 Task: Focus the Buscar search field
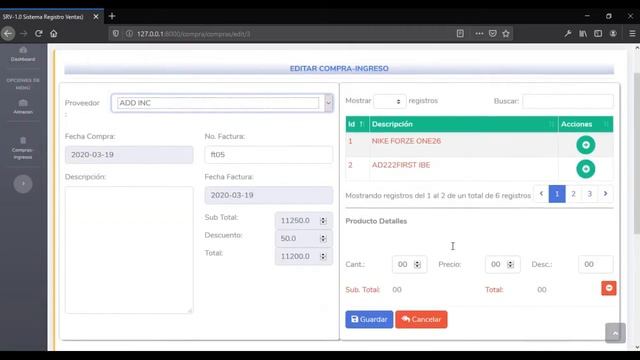pos(568,101)
